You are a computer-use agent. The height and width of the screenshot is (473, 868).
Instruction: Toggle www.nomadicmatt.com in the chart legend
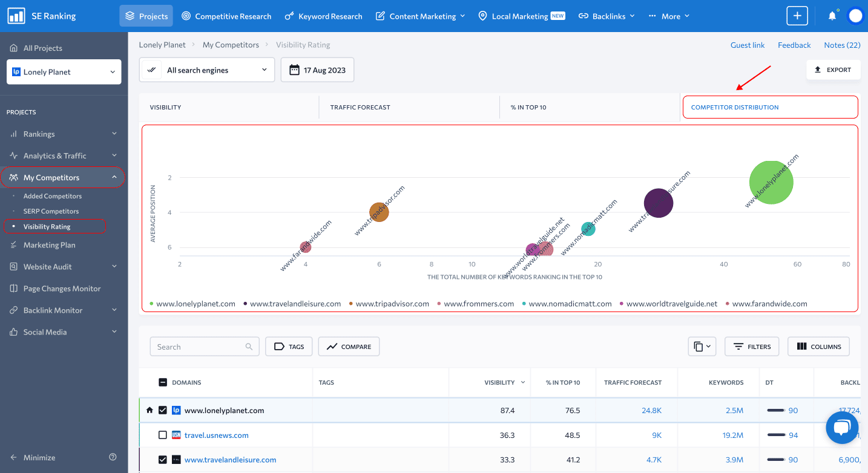[x=567, y=304]
